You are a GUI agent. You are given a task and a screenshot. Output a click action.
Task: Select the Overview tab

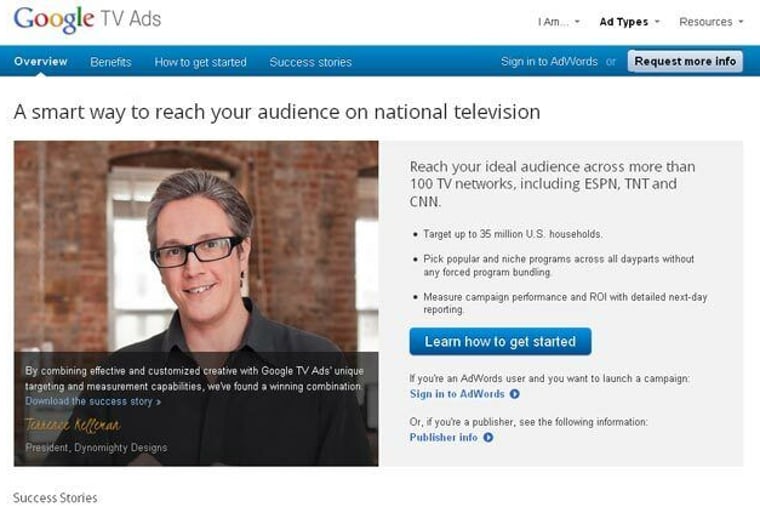click(41, 61)
